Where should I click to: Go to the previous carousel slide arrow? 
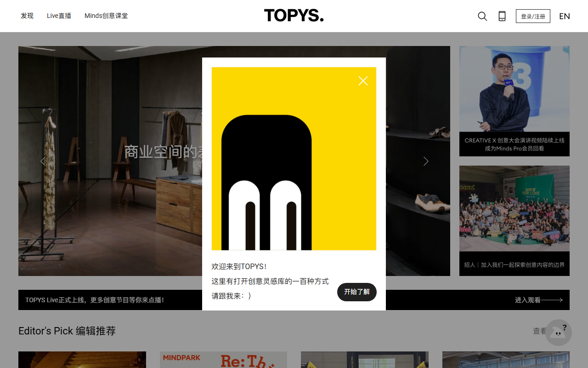click(x=43, y=161)
